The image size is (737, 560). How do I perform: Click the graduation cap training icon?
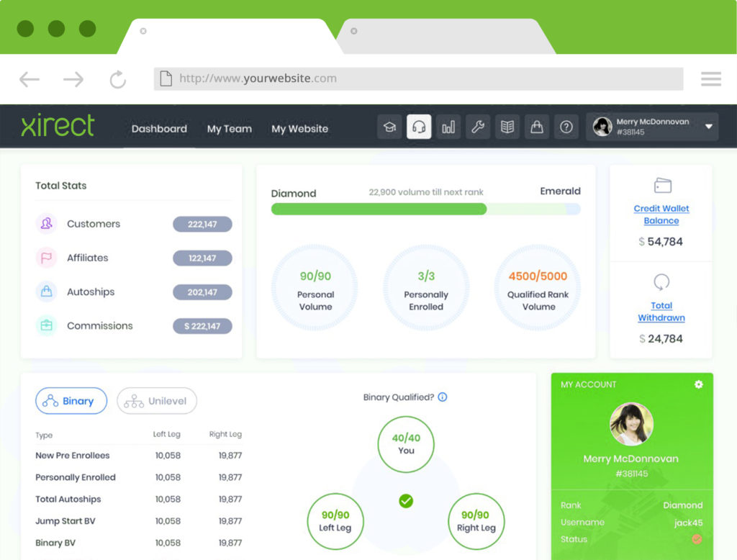(x=389, y=127)
